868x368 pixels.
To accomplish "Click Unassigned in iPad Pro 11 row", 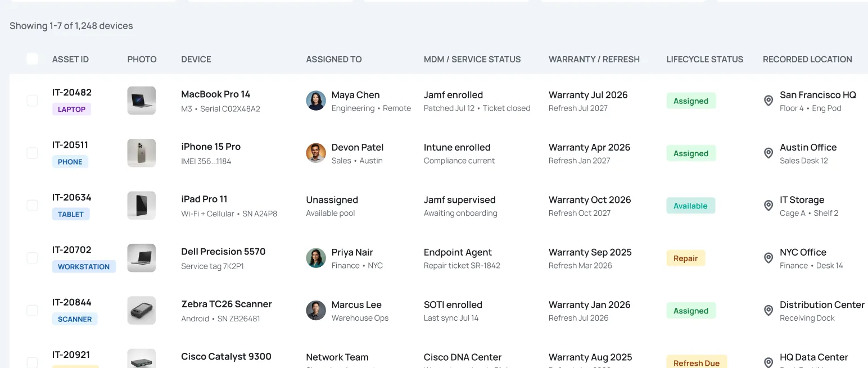I will [332, 200].
